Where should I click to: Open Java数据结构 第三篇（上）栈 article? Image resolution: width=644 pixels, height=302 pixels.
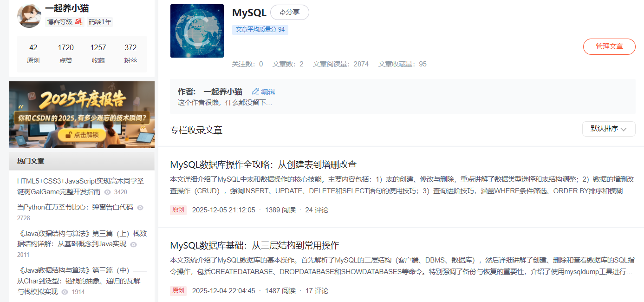[x=82, y=238]
